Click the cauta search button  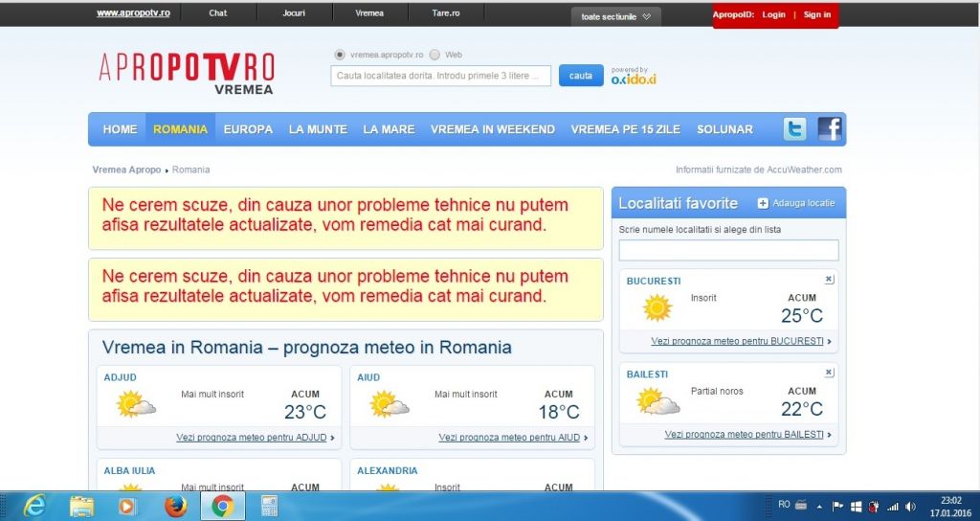coord(581,76)
